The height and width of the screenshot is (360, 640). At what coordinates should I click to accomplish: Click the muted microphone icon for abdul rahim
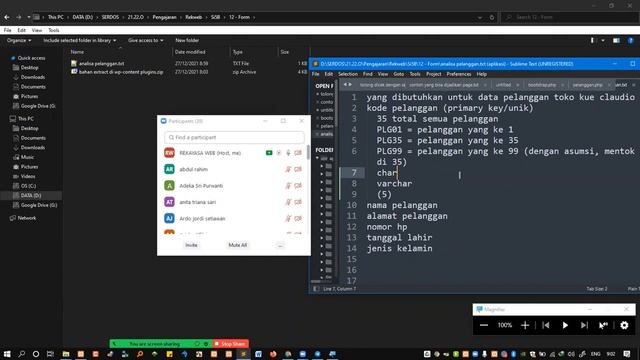click(x=288, y=169)
